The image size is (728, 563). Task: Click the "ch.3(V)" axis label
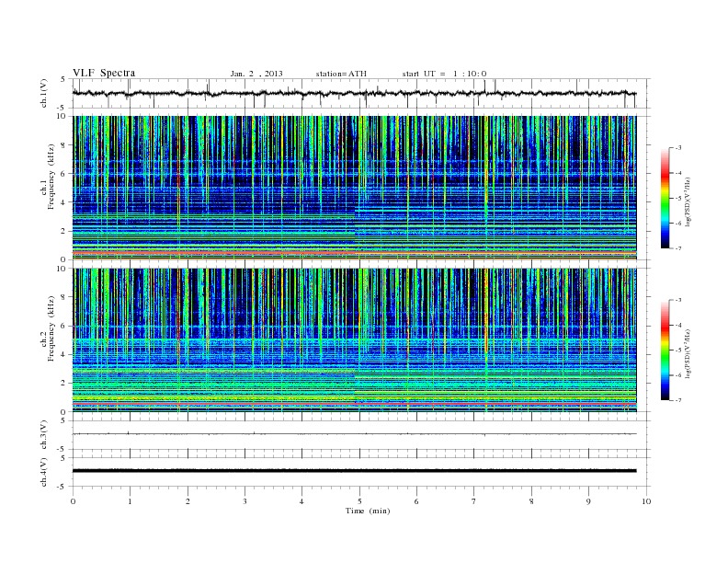(44, 435)
